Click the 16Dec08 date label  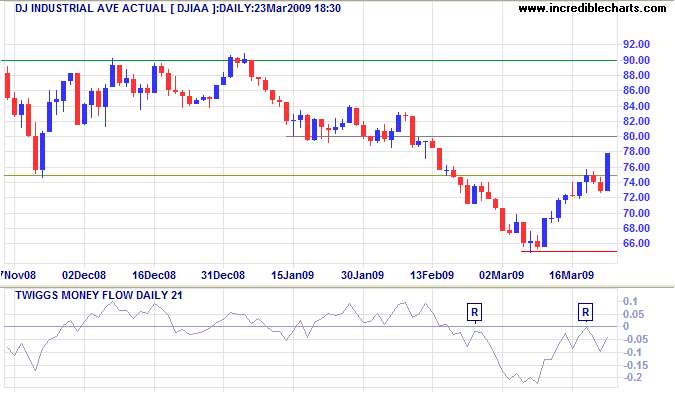pyautogui.click(x=154, y=275)
